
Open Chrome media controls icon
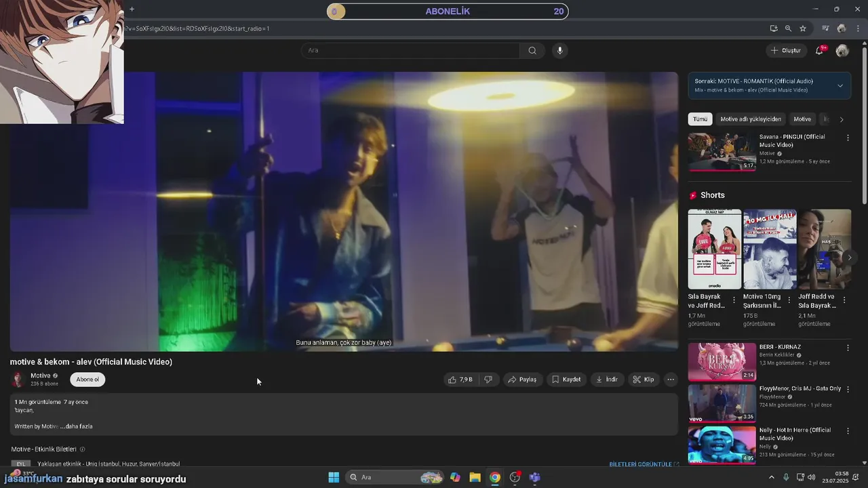click(825, 28)
